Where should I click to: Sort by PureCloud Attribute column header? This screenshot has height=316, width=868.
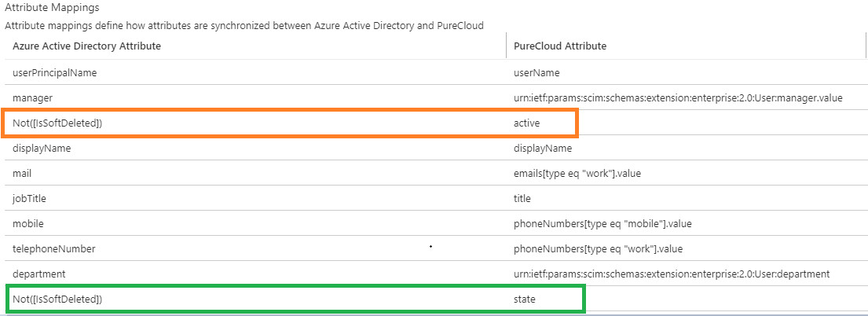coord(560,46)
